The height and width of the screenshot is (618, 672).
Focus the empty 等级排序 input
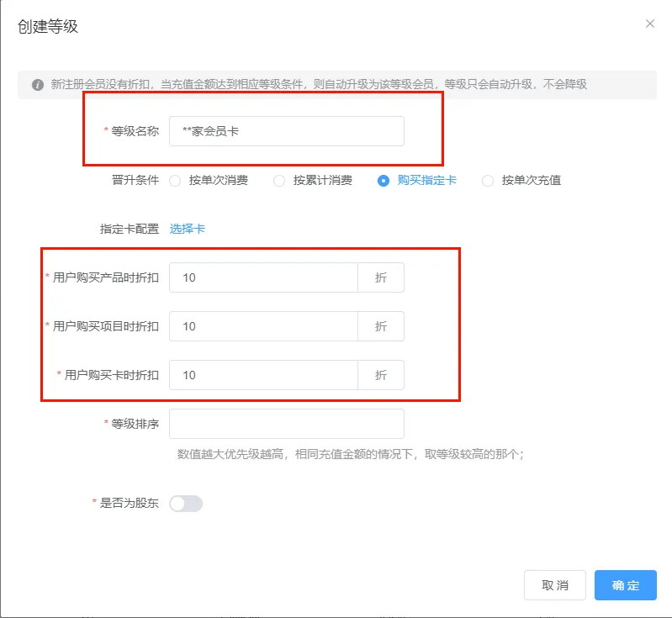coord(286,424)
